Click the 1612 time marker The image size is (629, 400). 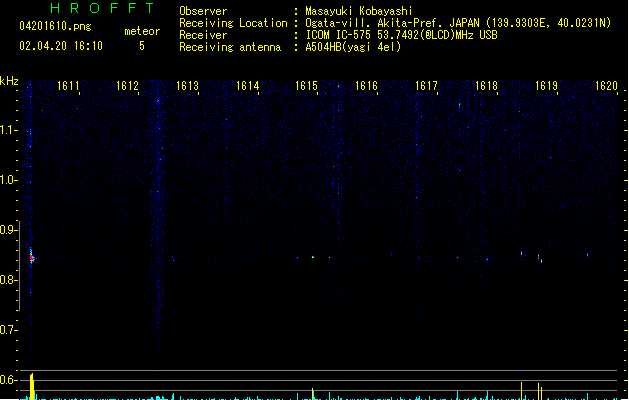click(x=127, y=86)
